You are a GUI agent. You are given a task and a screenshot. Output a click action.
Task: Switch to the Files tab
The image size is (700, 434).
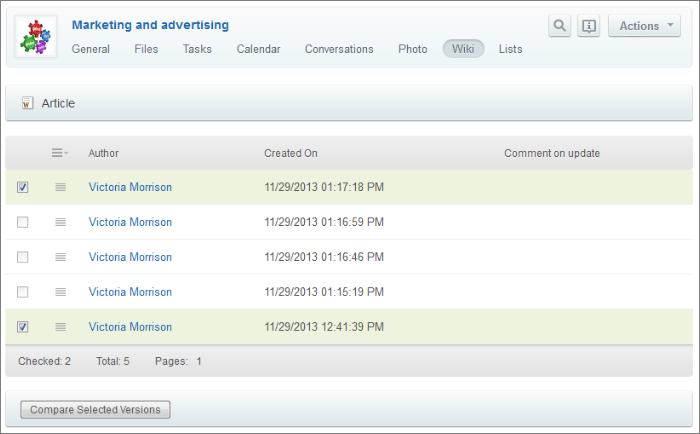(146, 49)
